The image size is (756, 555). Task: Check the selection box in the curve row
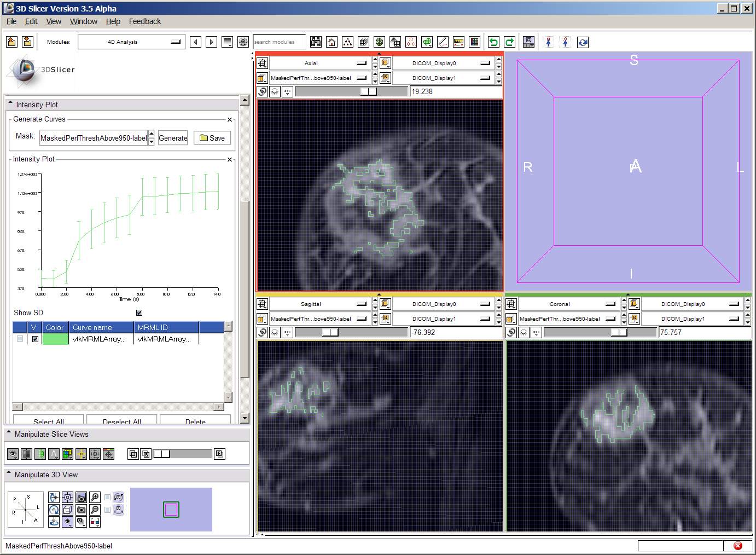20,339
